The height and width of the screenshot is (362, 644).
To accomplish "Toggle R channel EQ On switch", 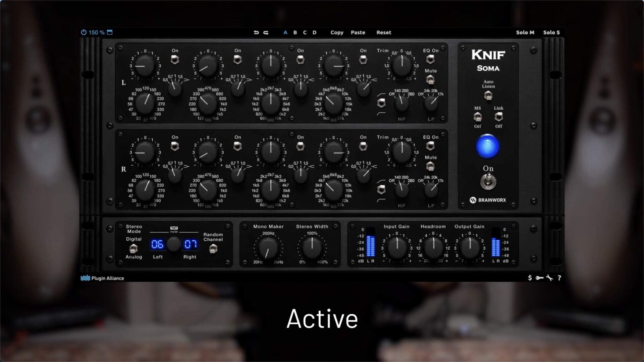I will pos(430,146).
